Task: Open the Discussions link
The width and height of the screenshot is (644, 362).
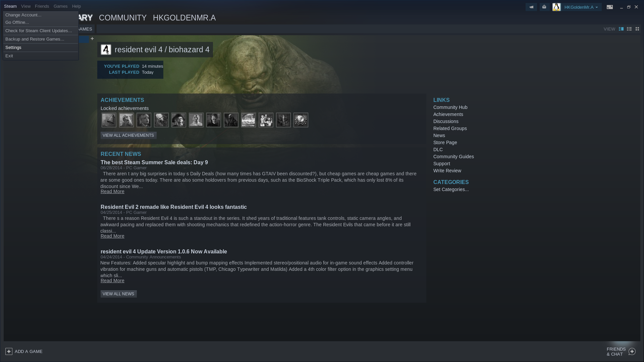Action: pyautogui.click(x=446, y=121)
